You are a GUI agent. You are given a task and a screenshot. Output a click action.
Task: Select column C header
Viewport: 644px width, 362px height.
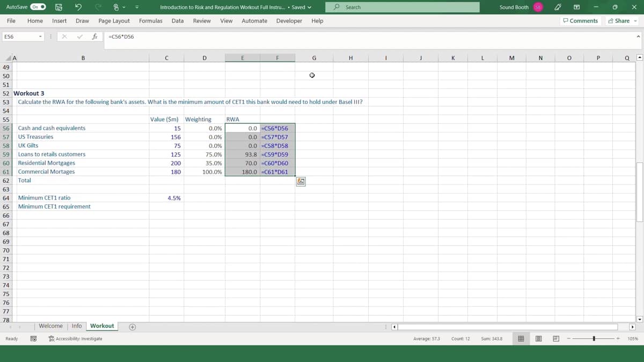coord(166,58)
